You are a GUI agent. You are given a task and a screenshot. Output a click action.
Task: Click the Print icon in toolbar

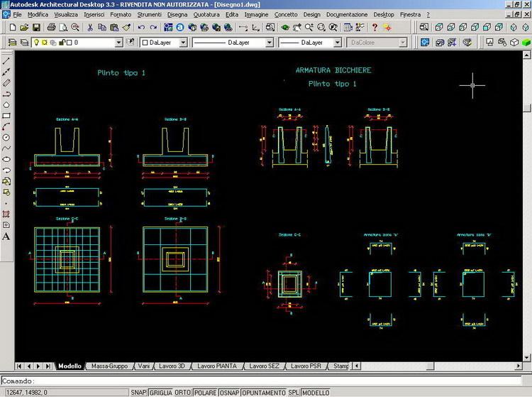(50, 27)
